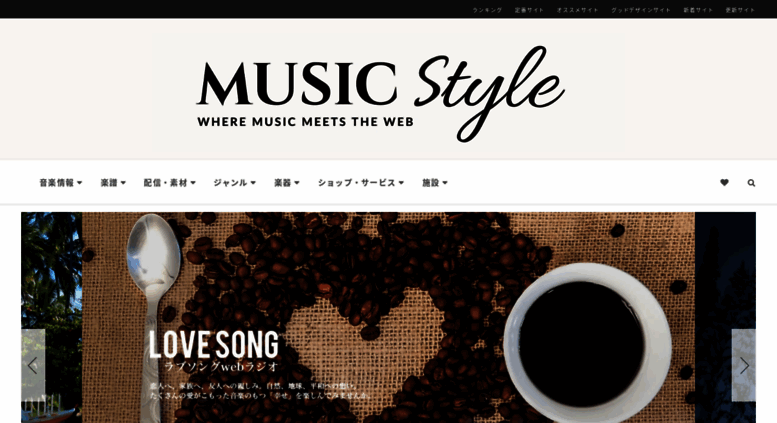Viewport: 777px width, 423px height.
Task: Open the 新着サイト link
Action: [698, 10]
